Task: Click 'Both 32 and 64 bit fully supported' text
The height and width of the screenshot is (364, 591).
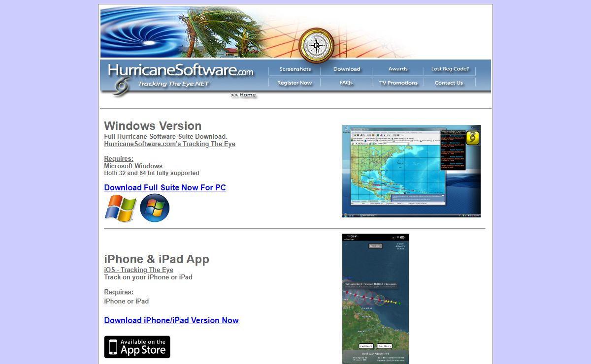Action: [x=152, y=173]
